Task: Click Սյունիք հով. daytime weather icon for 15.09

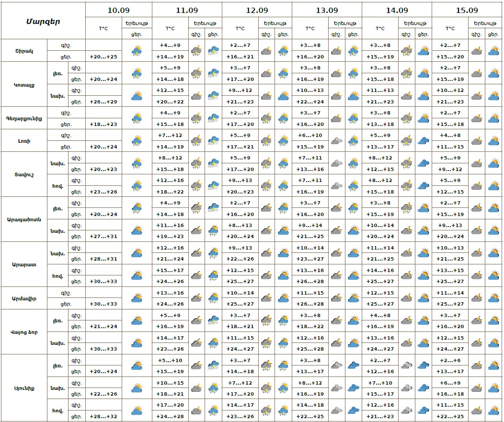Action: point(493,411)
